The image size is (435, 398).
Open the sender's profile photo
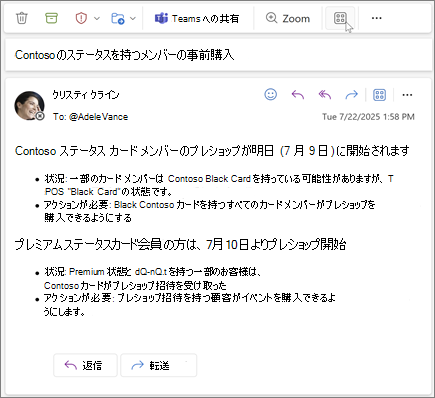point(29,105)
